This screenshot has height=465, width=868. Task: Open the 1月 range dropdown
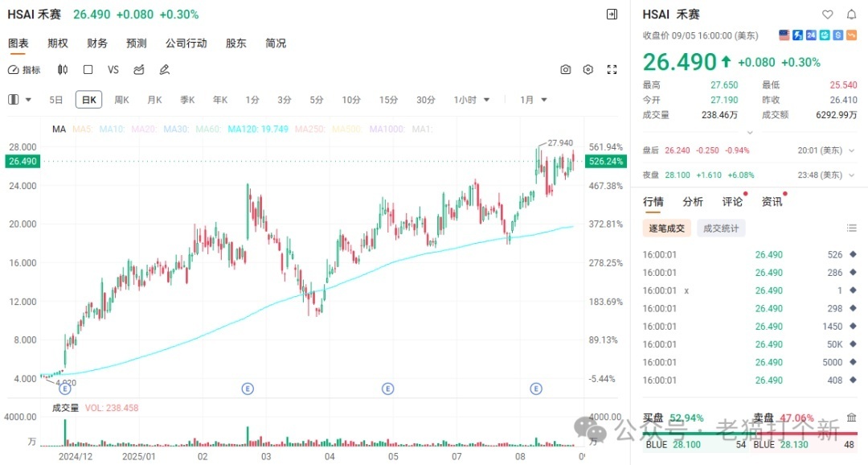pyautogui.click(x=533, y=100)
